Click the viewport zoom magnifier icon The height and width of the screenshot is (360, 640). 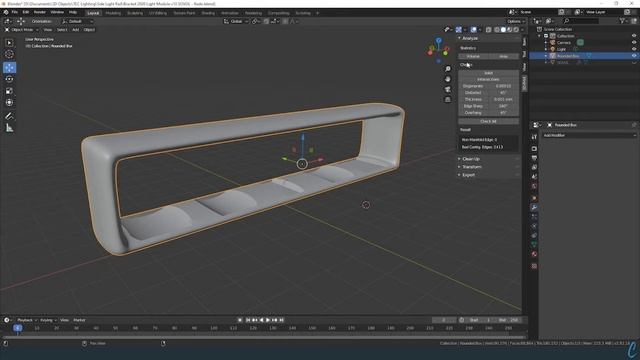pyautogui.click(x=448, y=69)
